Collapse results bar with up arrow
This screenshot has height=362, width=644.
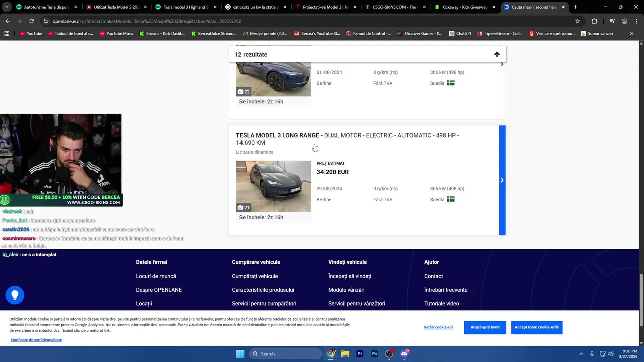tap(497, 54)
